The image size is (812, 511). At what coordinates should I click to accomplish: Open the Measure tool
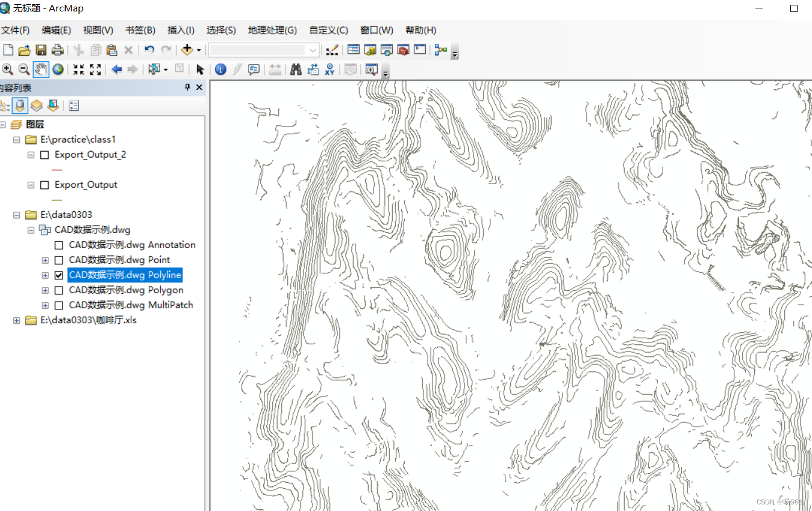pyautogui.click(x=275, y=69)
